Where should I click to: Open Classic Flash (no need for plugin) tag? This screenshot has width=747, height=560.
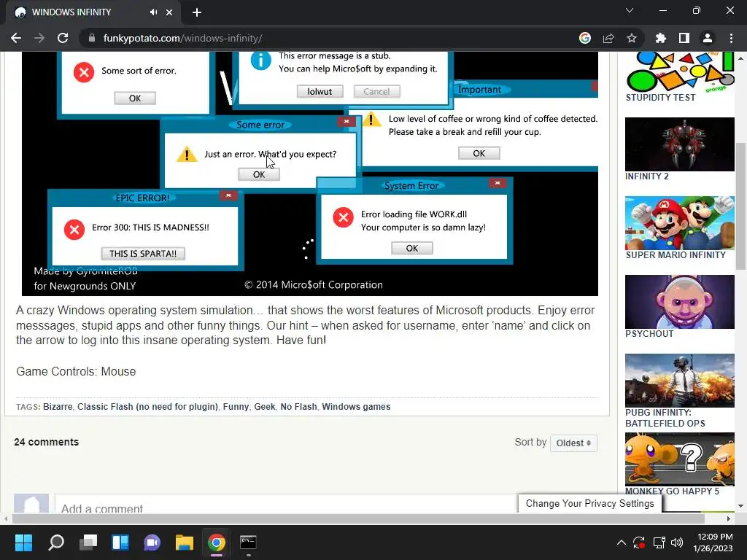[x=147, y=407]
